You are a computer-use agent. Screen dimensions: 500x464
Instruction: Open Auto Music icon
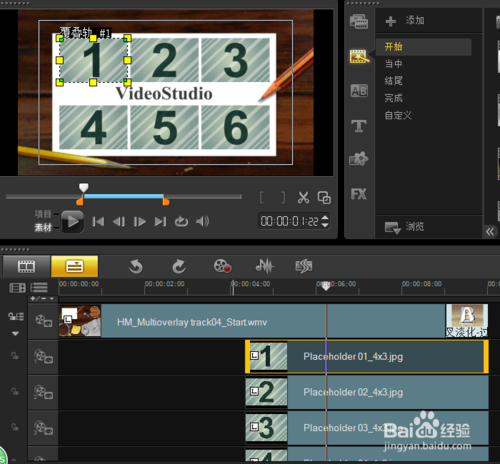click(x=304, y=266)
